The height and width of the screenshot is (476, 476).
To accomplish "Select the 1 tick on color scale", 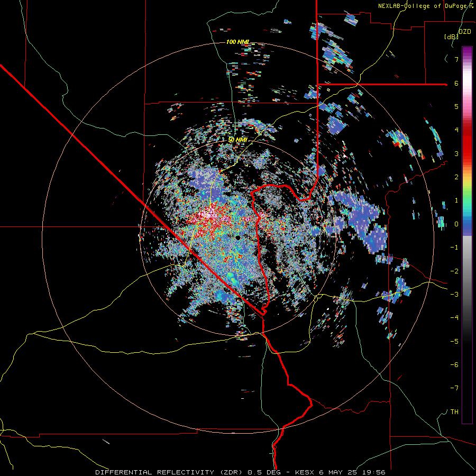I will (x=456, y=200).
